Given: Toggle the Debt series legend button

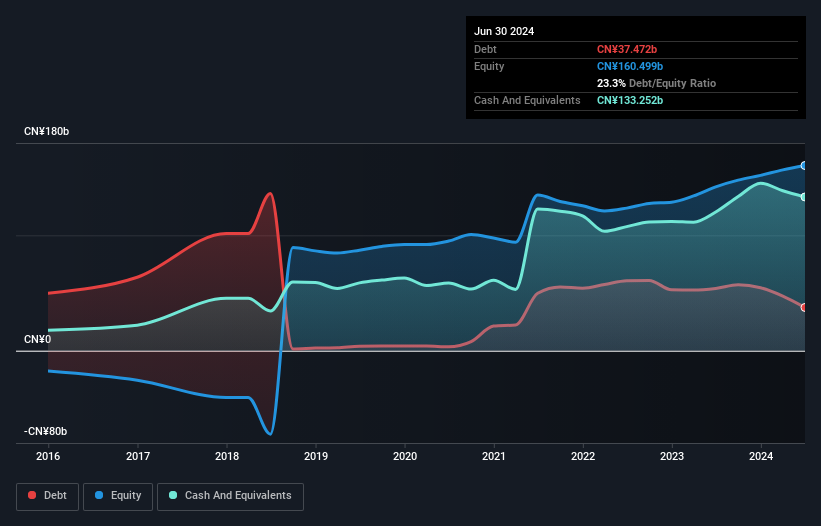Looking at the screenshot, I should pos(48,496).
